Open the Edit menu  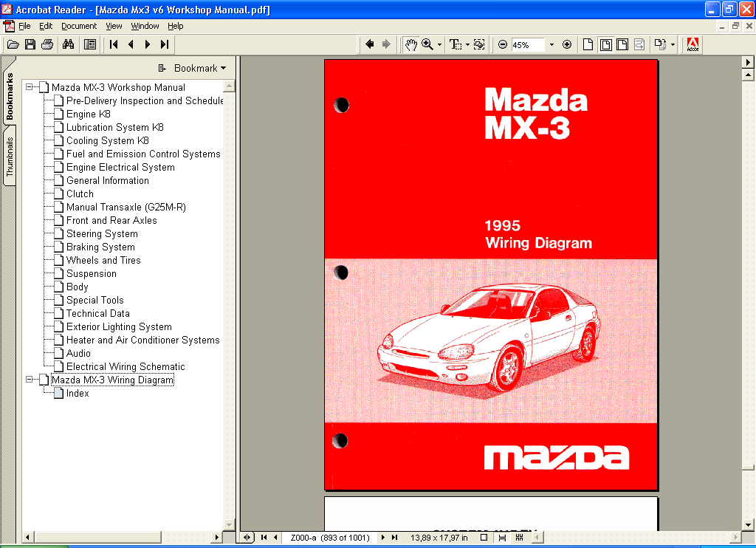tap(46, 26)
